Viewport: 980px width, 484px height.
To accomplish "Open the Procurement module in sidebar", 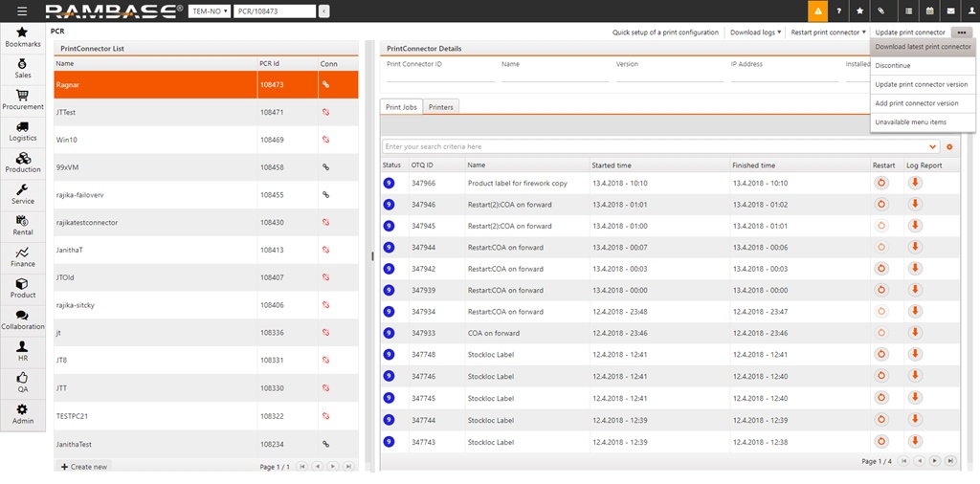I will click(22, 99).
